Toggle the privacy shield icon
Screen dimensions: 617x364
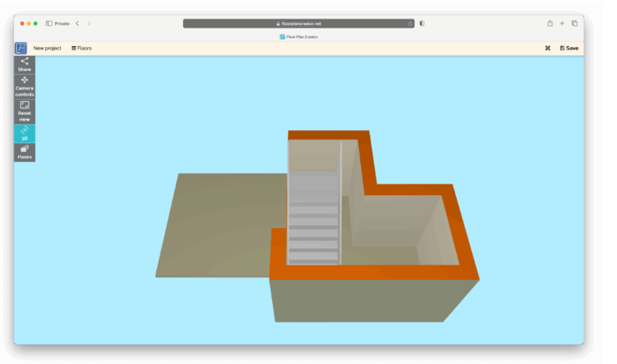point(422,23)
